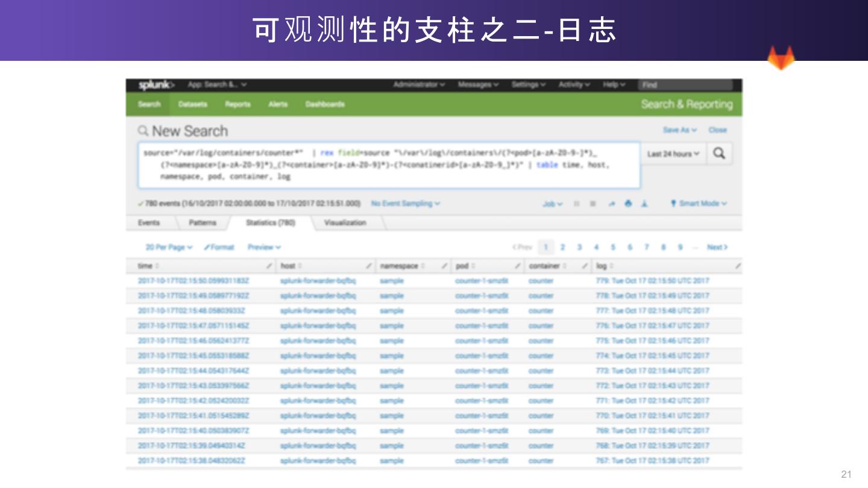The height and width of the screenshot is (488, 868).
Task: Switch to the Visualization tab
Action: click(x=345, y=223)
